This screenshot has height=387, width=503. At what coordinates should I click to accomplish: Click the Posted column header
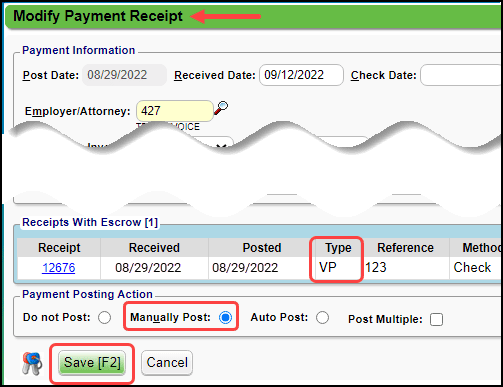tap(262, 248)
